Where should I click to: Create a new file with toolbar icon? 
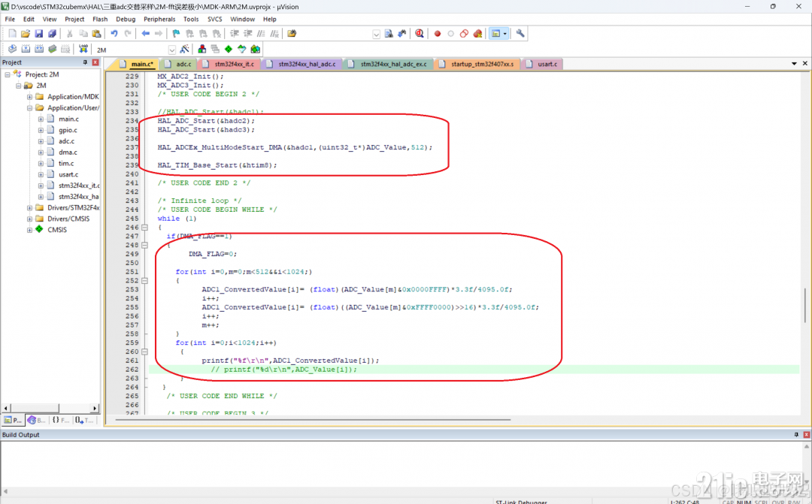click(13, 34)
